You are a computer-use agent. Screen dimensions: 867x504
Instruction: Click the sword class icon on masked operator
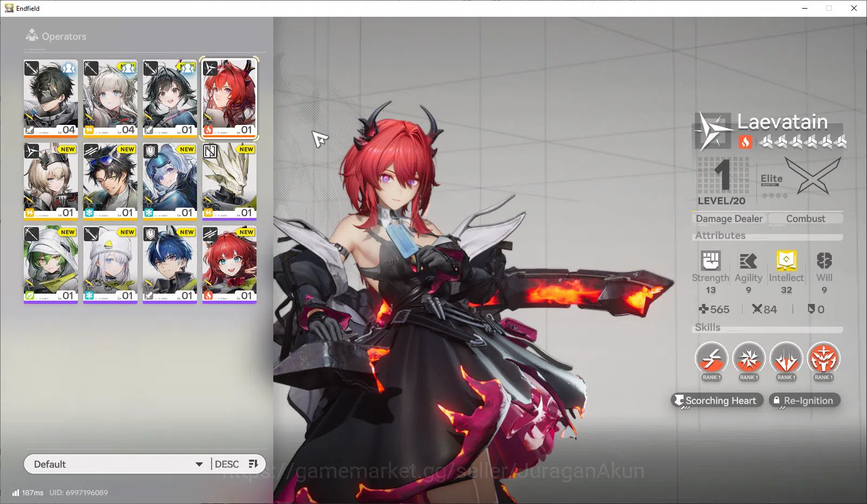32,69
